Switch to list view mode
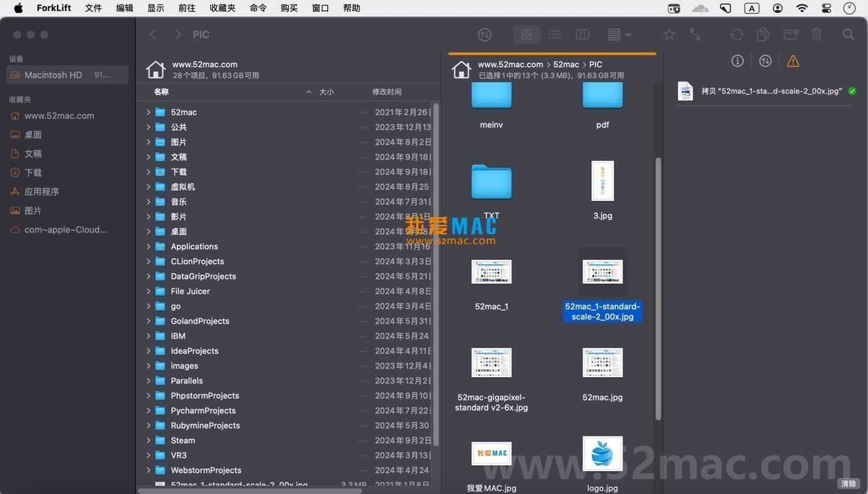 [x=554, y=35]
